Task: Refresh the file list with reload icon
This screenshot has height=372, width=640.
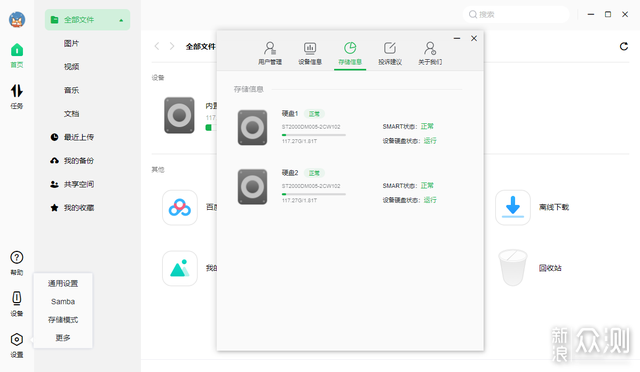Action: click(624, 47)
